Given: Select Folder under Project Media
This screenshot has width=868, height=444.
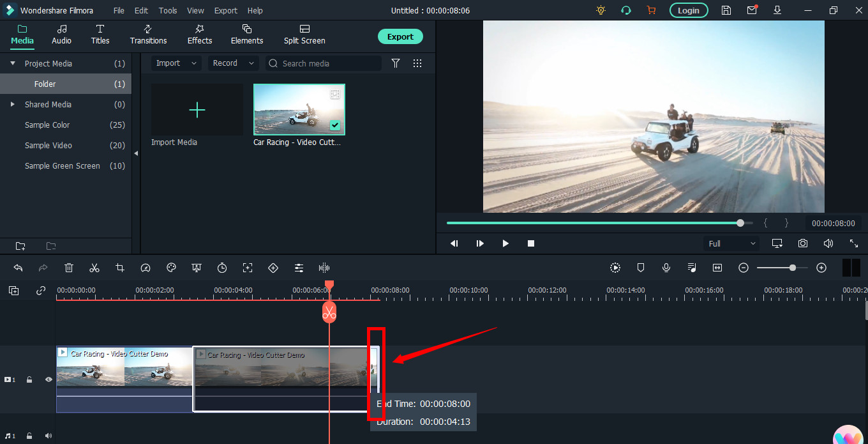Looking at the screenshot, I should coord(65,84).
